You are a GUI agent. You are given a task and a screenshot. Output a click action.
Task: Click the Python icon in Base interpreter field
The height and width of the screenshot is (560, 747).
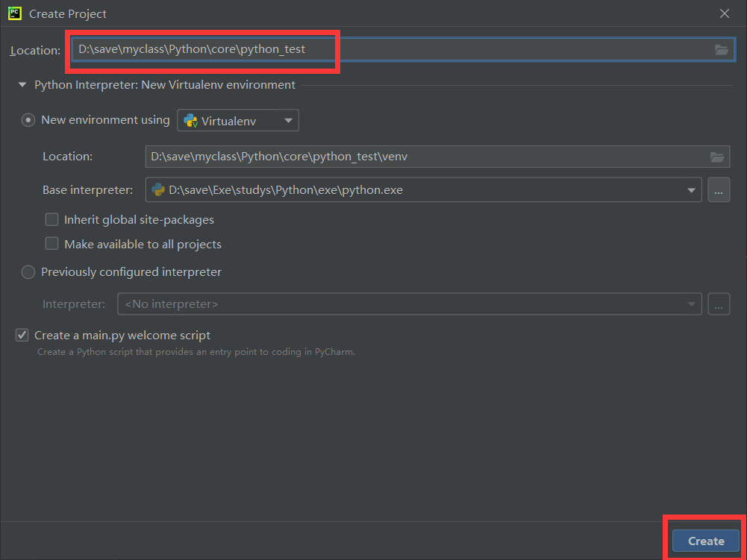click(158, 189)
